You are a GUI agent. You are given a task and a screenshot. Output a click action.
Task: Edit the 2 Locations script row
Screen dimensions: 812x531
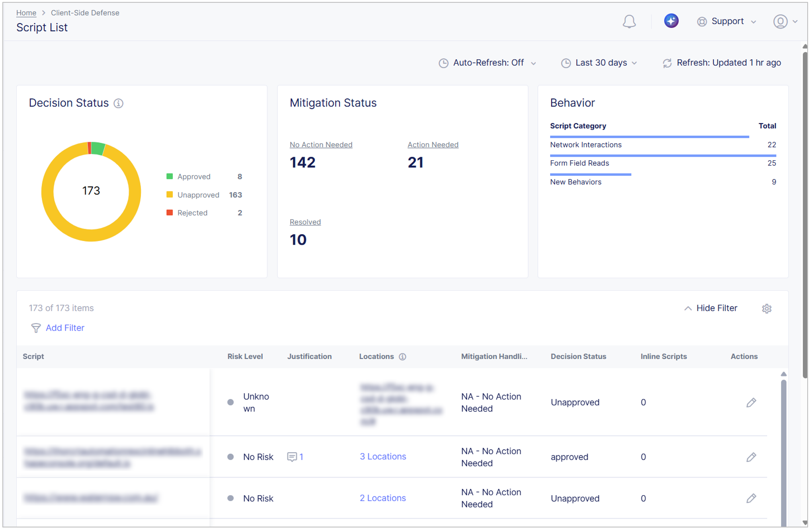(751, 498)
